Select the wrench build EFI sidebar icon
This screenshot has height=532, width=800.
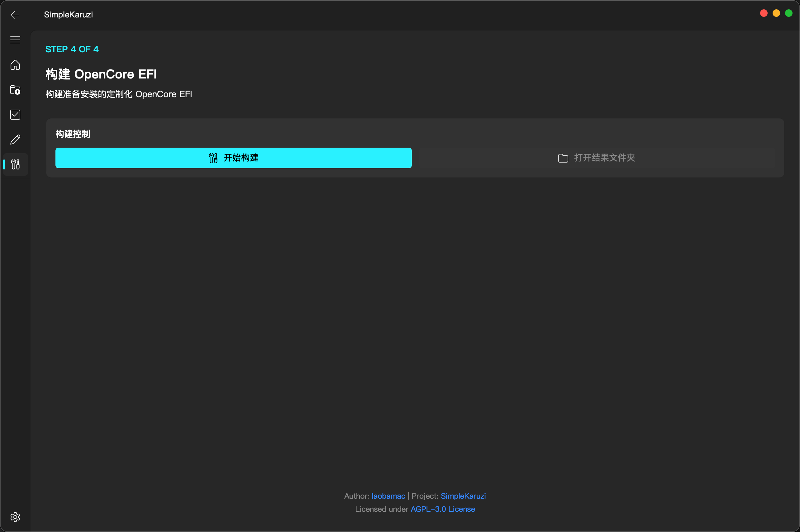(x=15, y=164)
